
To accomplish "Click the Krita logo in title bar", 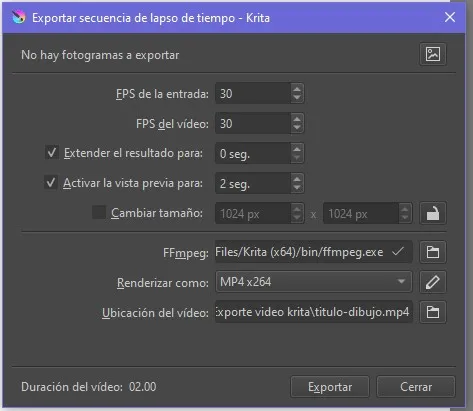I will tap(19, 17).
